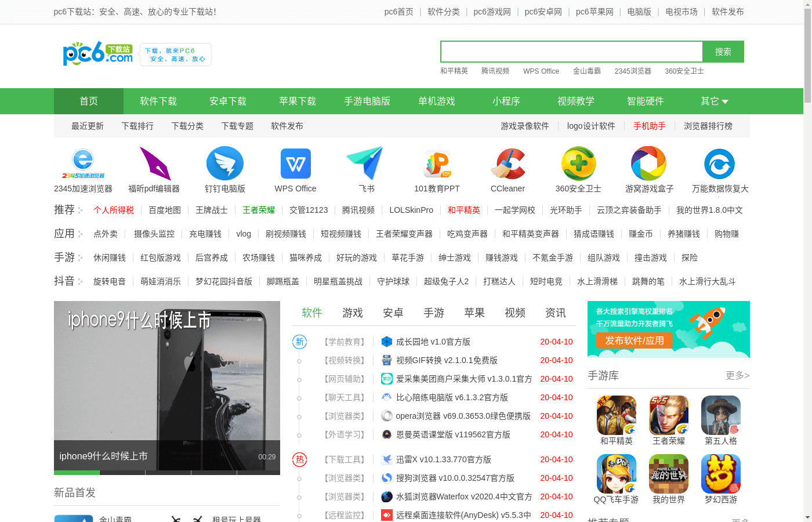Screen dimensions: 812x522
Task: Open the 360安全卫士 icon
Action: point(578,164)
